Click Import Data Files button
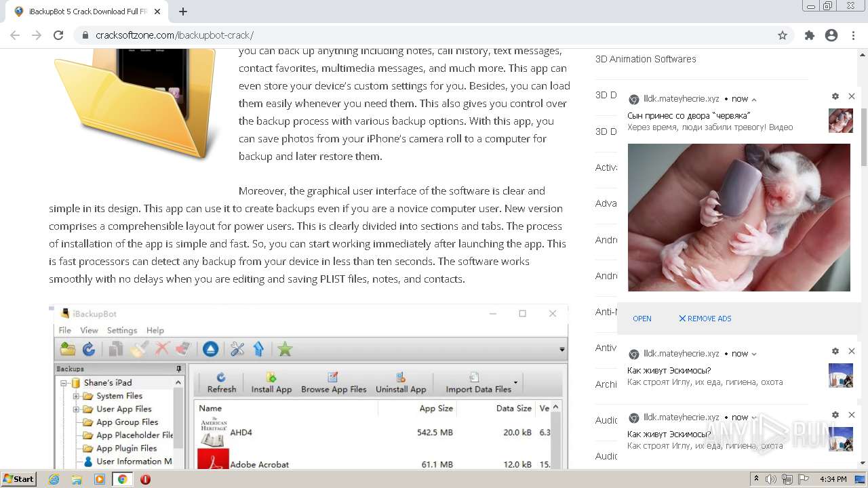 (478, 383)
